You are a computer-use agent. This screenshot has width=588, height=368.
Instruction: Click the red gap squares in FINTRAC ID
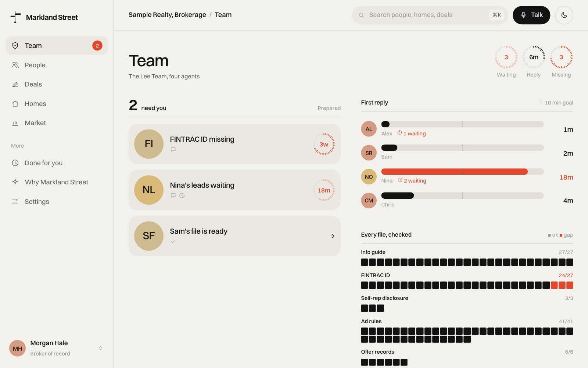pos(562,285)
